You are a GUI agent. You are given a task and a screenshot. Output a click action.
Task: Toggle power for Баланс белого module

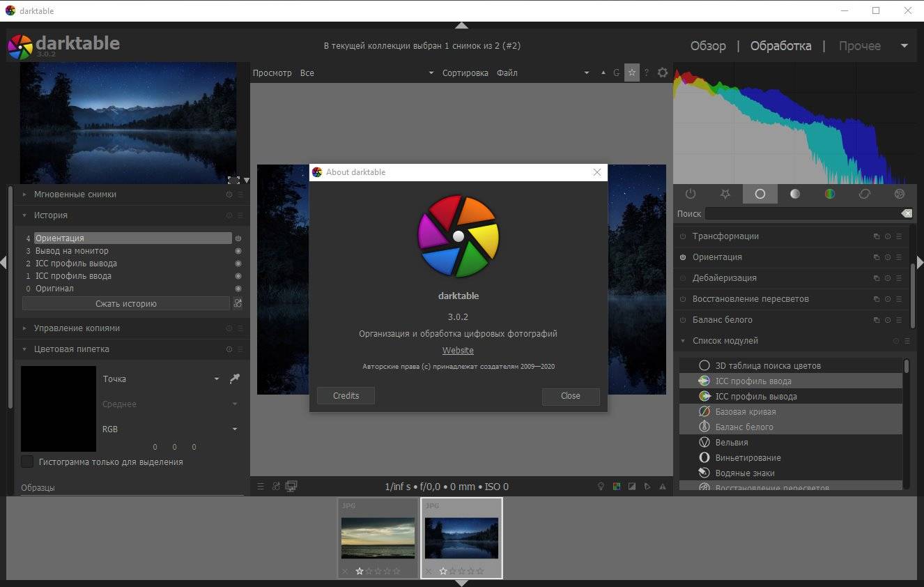[683, 320]
